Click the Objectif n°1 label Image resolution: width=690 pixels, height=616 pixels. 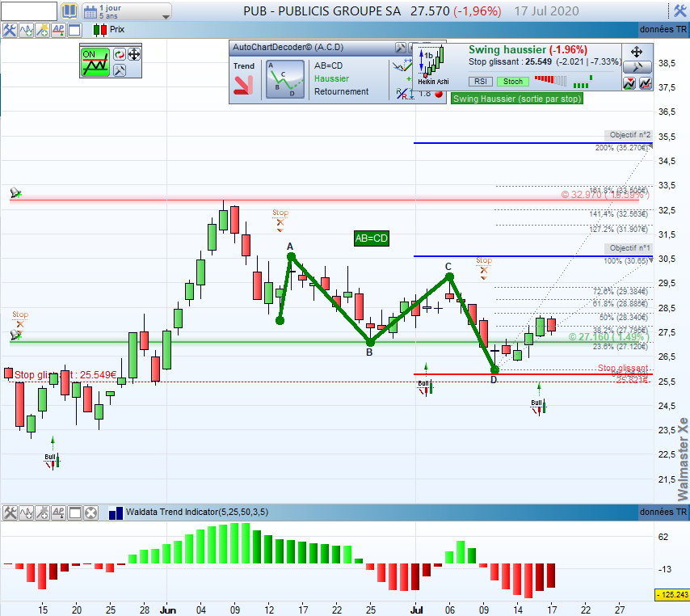(629, 248)
